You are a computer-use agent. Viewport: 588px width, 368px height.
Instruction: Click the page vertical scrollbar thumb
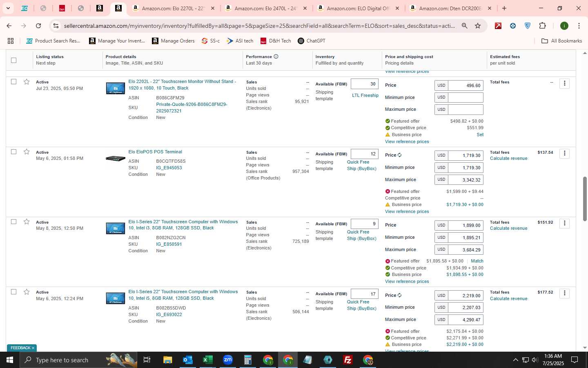coord(585,199)
